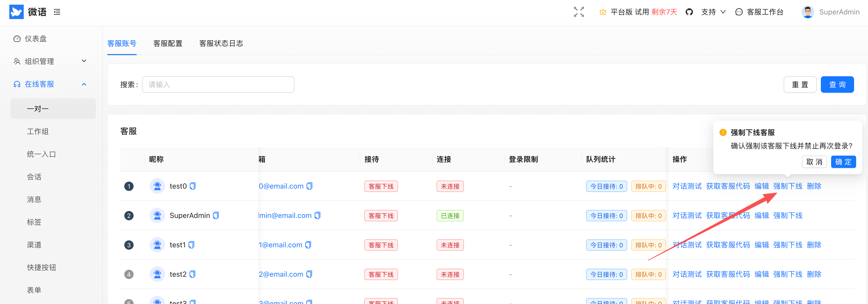
Task: Click the fullscreen expand icon
Action: [x=579, y=12]
